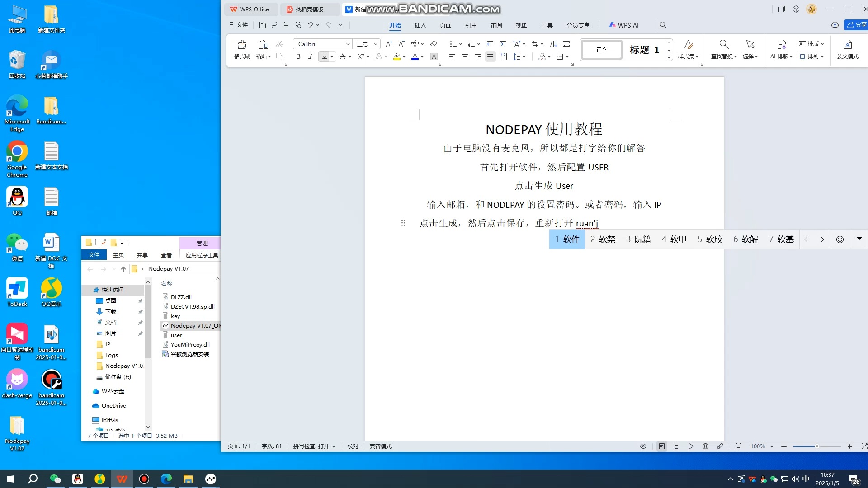Toggle spellcheck 拼写检查 status indicator
This screenshot has height=488, width=868.
[314, 446]
